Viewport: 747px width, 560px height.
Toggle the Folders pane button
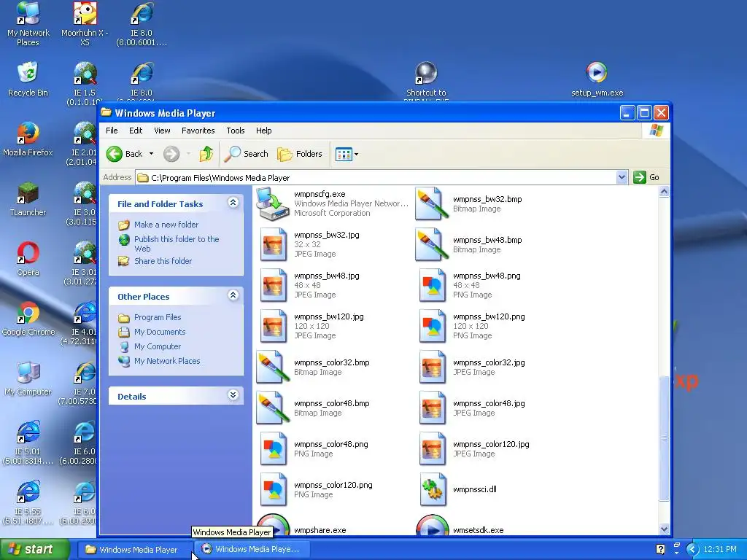(300, 154)
